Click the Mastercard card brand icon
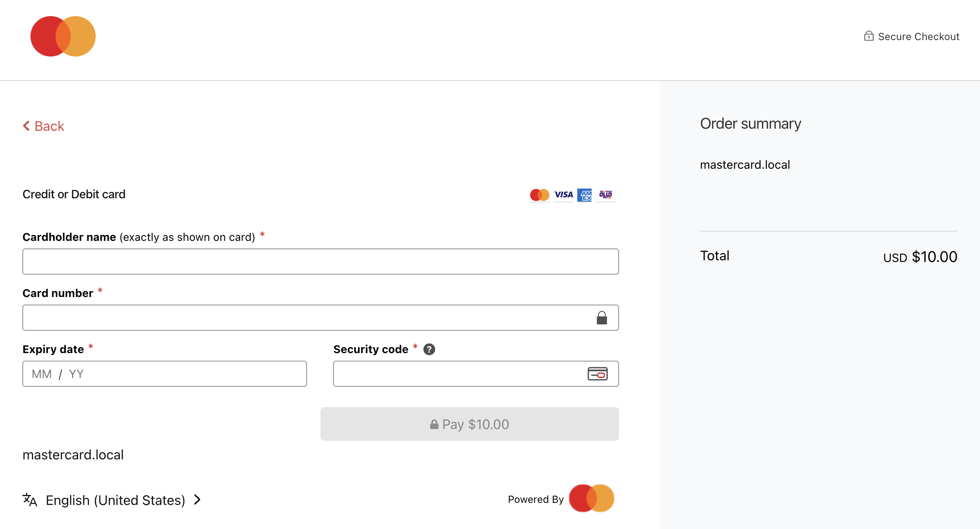980x529 pixels. pos(539,195)
